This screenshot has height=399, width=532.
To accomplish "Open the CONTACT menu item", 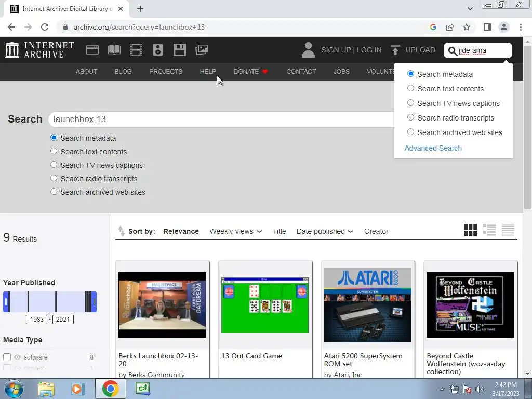I will point(301,72).
